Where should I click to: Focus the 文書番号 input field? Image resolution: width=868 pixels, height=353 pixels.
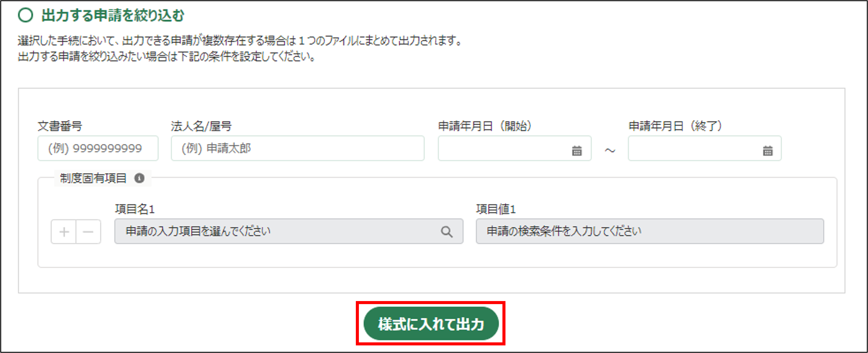click(98, 149)
